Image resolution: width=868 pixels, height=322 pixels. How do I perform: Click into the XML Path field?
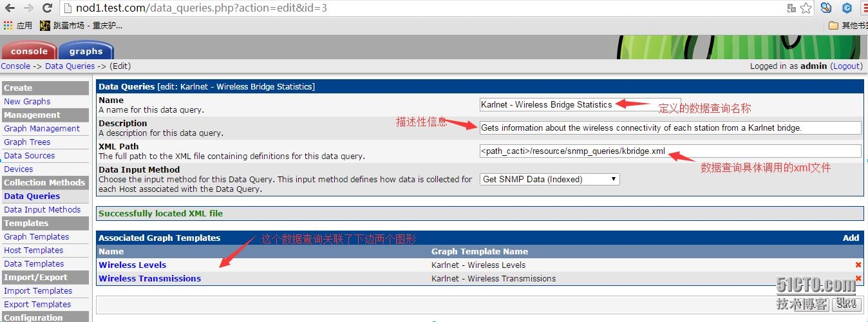(670, 151)
